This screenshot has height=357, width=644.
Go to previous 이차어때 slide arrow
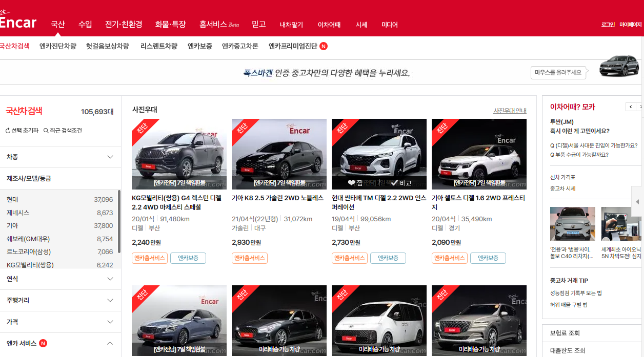pos(631,107)
